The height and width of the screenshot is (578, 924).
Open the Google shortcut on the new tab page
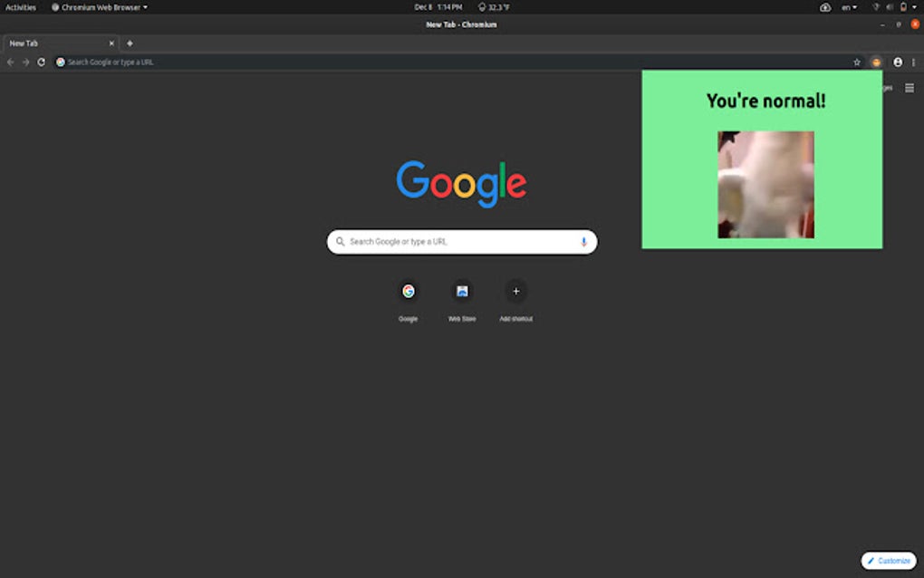407,292
